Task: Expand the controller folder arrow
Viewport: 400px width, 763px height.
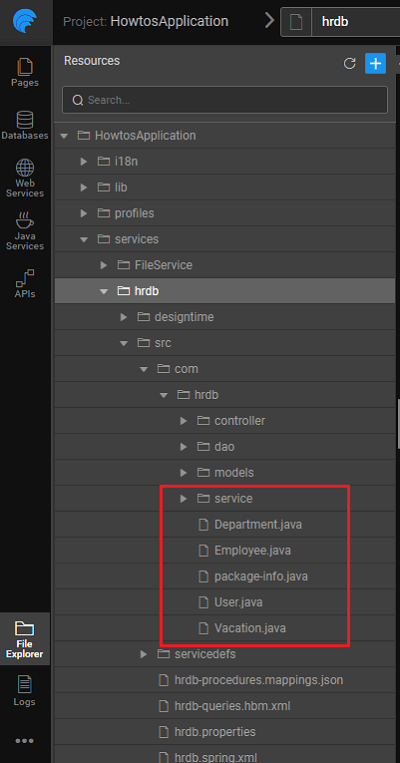Action: 183,420
